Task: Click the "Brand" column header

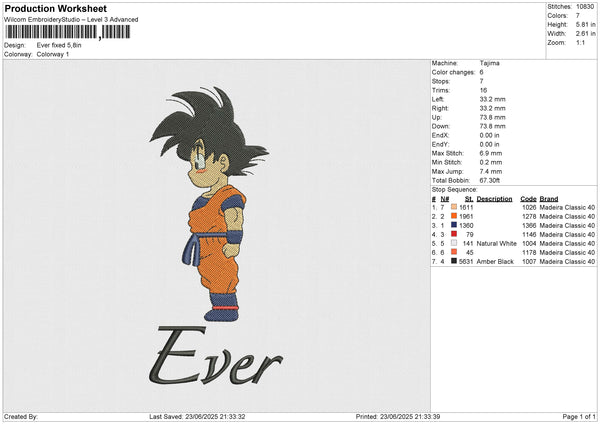Action: [x=549, y=199]
